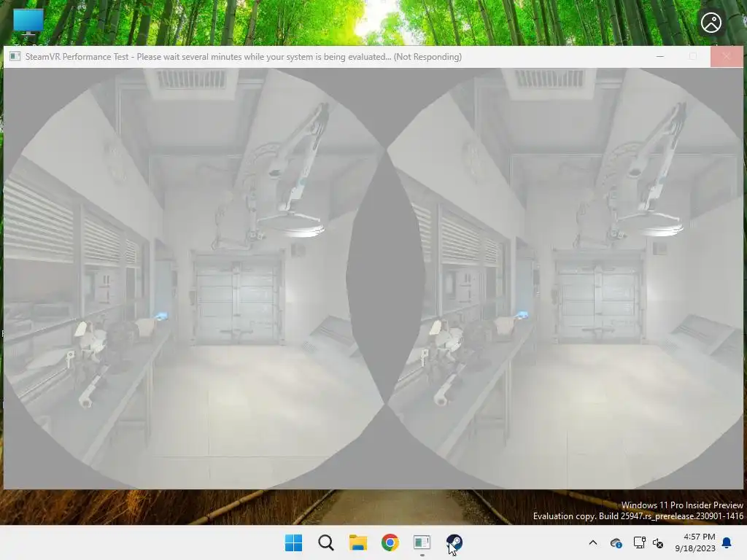Click the OneDrive cloud tray icon
Screen dimensions: 747x560
point(616,542)
